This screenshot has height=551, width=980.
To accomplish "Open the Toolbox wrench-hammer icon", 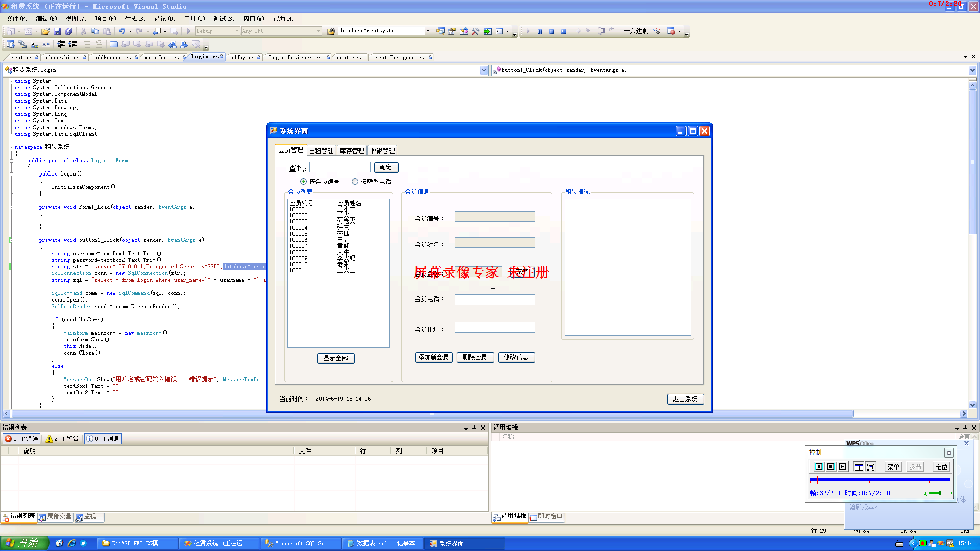I will [x=475, y=31].
